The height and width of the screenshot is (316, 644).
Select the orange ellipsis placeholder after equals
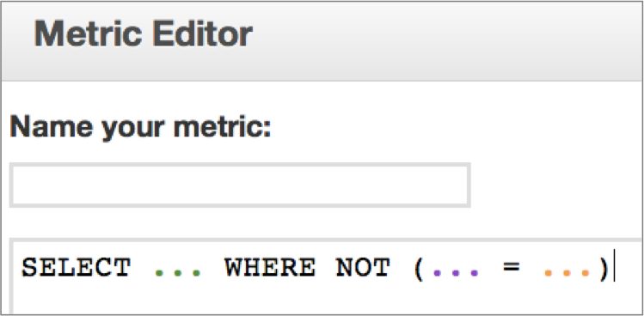pyautogui.click(x=567, y=272)
